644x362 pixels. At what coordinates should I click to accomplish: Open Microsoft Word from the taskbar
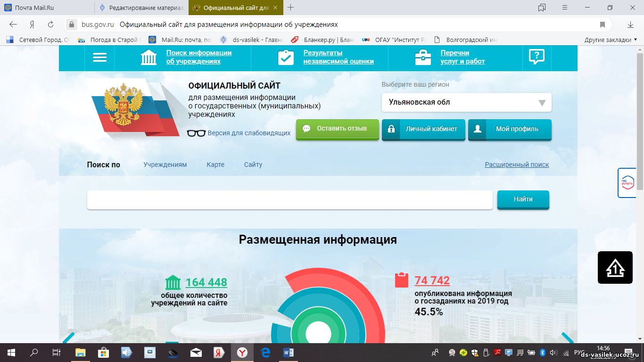coord(289,353)
